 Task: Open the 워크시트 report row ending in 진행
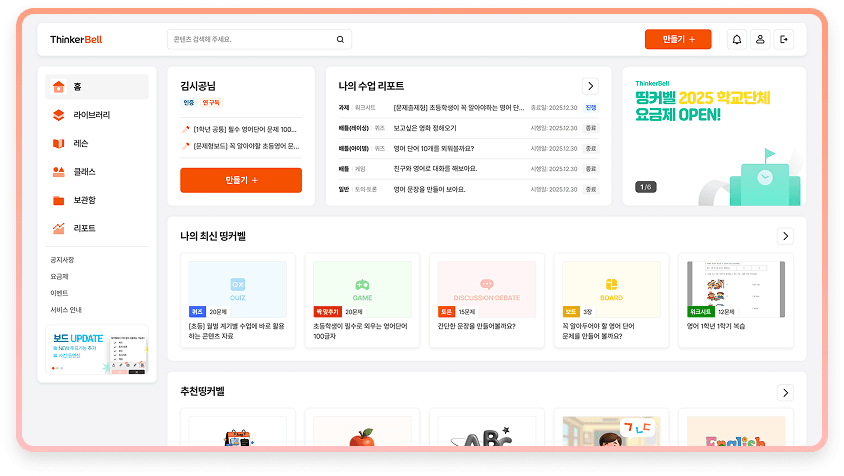pyautogui.click(x=468, y=108)
